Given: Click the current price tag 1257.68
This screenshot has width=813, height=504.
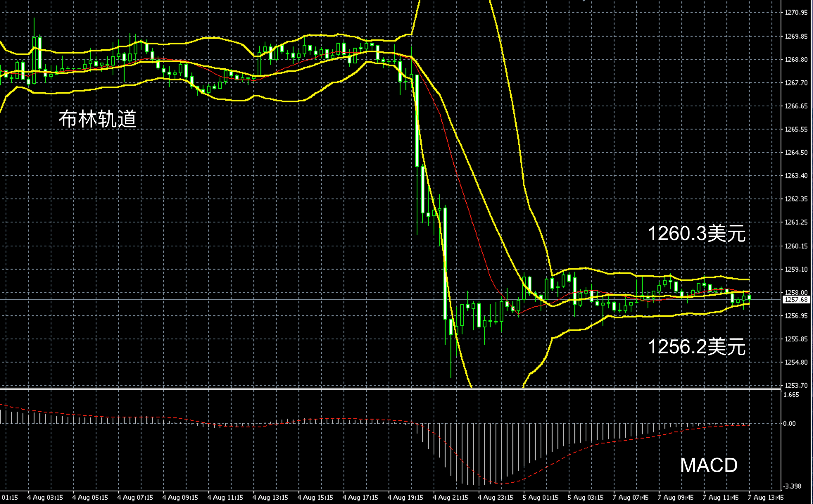Looking at the screenshot, I should coord(796,300).
